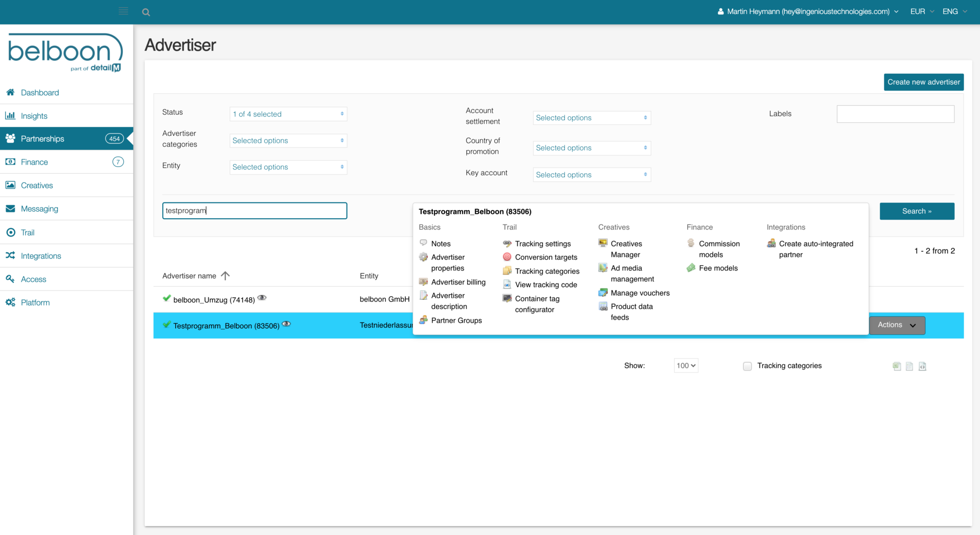Click the hamburger menu icon in top bar

click(x=123, y=11)
